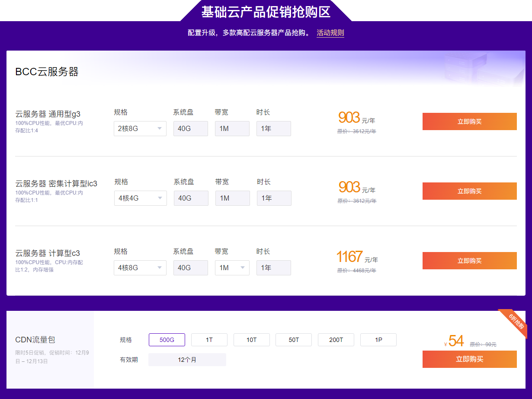This screenshot has height=399, width=532.
Task: Click the 原价 4468元/年 strikethrough text
Action: click(357, 271)
